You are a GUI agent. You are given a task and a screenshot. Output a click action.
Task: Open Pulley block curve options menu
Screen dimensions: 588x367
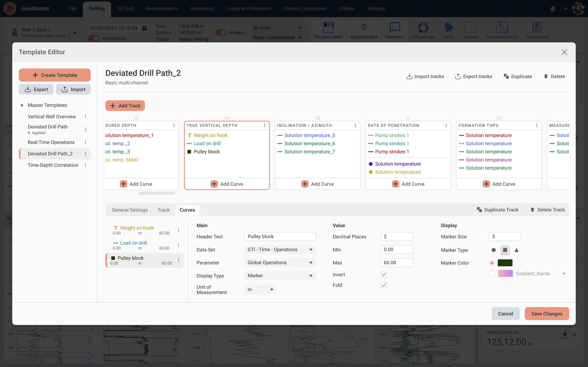click(x=178, y=260)
